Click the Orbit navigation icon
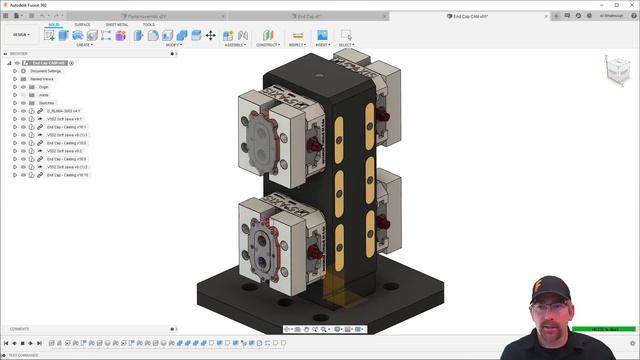 287,329
